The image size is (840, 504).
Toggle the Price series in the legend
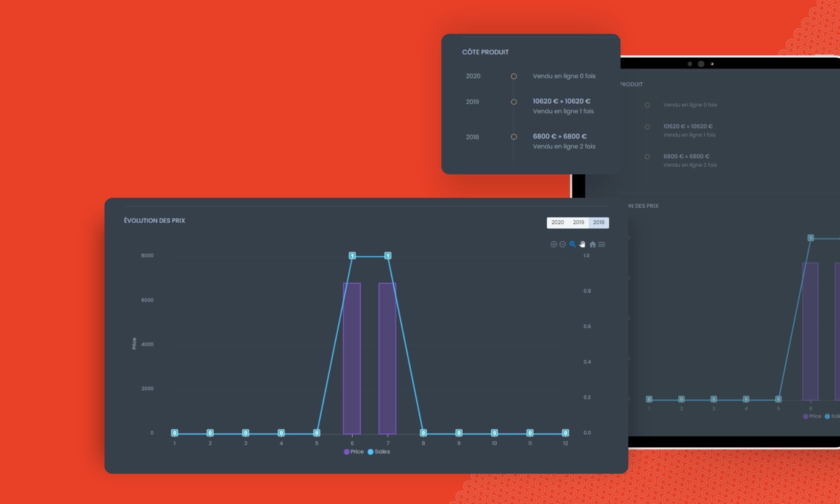(x=354, y=451)
